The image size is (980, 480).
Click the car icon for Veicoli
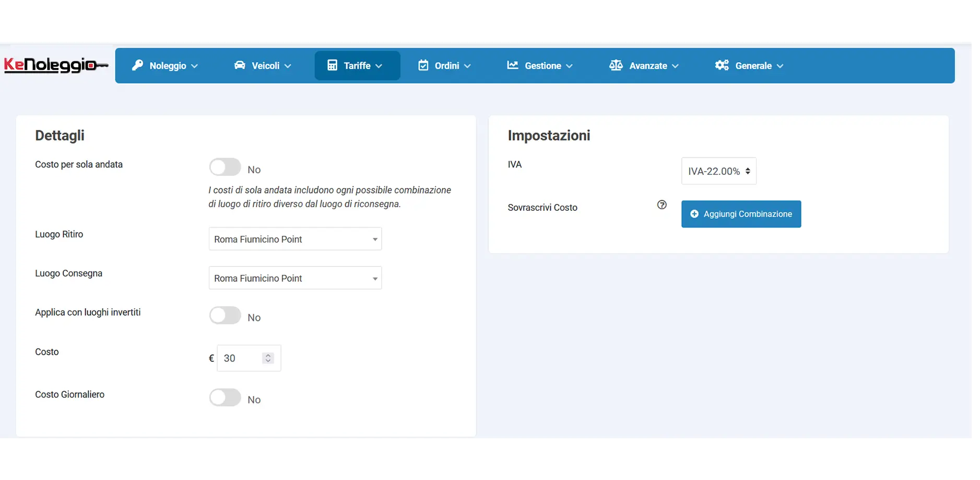tap(240, 65)
